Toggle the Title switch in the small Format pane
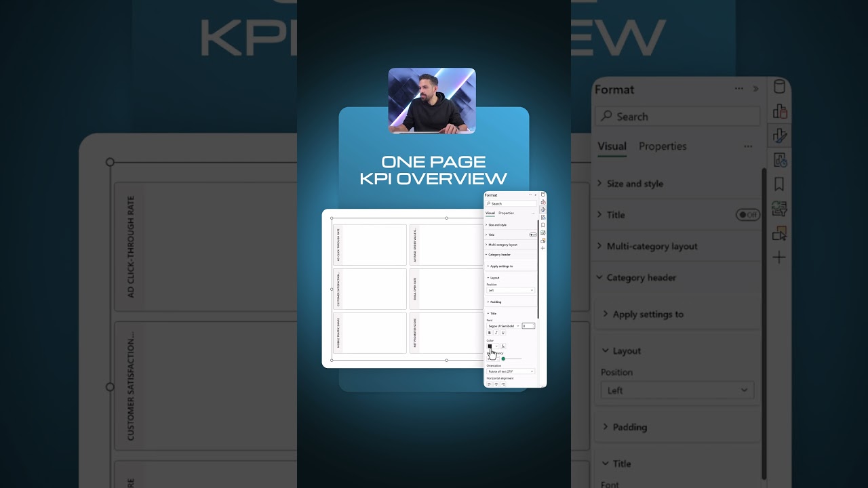This screenshot has height=488, width=868. (533, 235)
